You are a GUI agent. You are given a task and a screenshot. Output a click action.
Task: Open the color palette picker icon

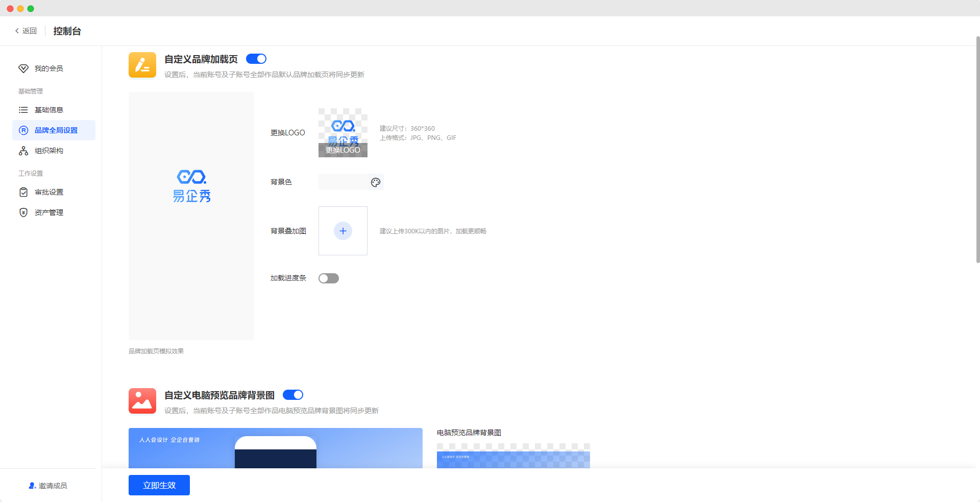coord(376,182)
